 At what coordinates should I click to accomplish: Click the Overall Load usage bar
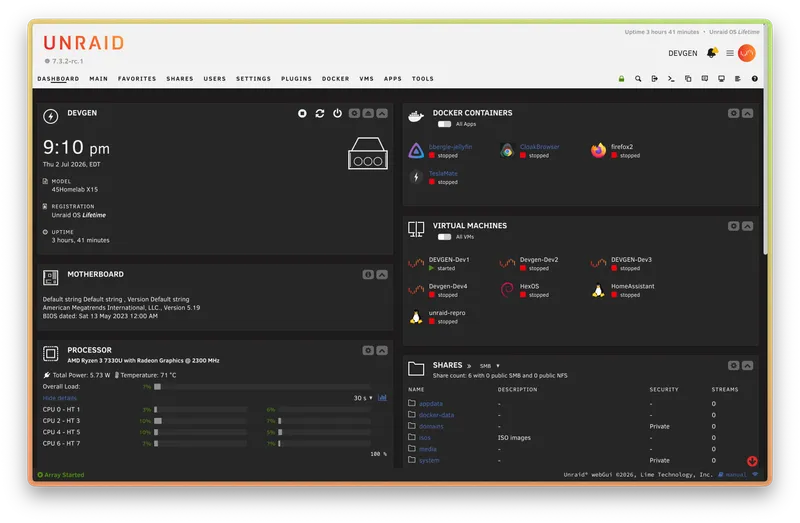tap(262, 387)
